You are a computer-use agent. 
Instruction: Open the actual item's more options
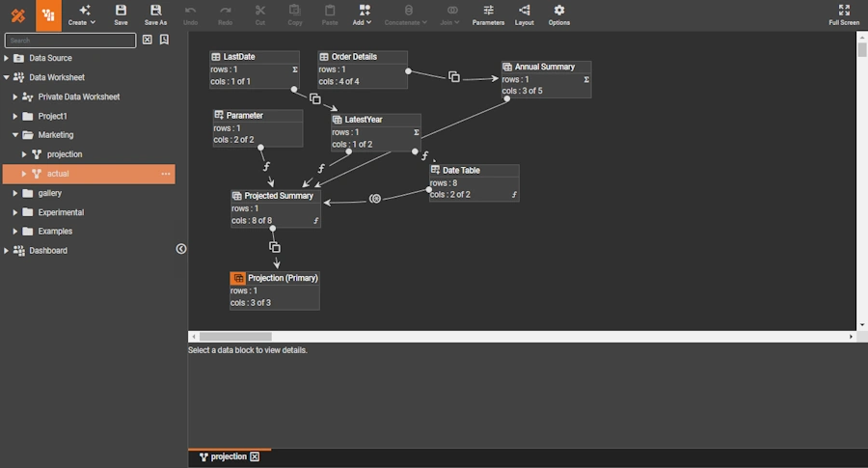pyautogui.click(x=166, y=174)
